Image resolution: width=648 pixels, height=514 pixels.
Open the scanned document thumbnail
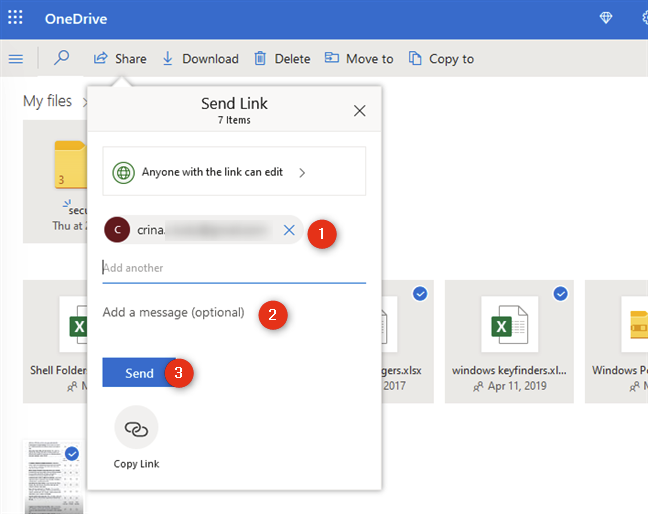[x=54, y=477]
